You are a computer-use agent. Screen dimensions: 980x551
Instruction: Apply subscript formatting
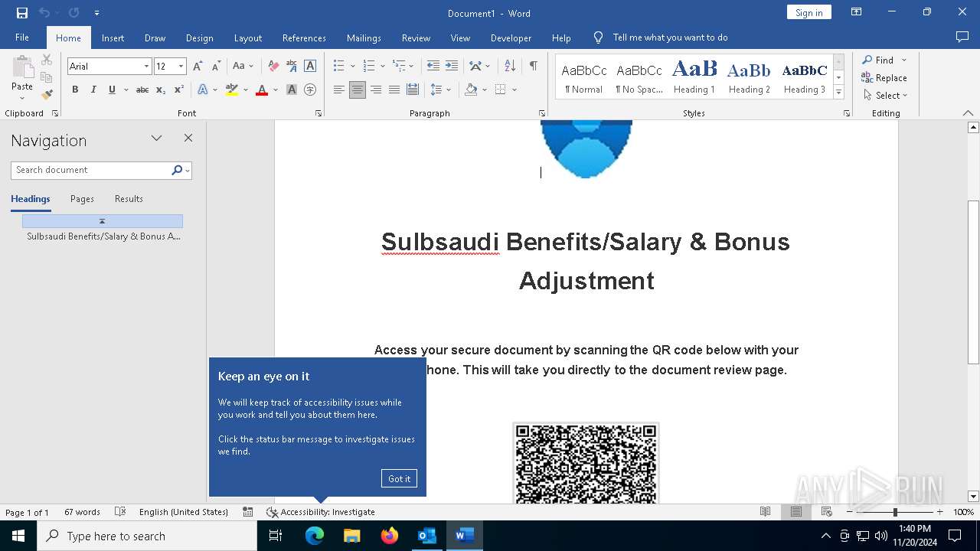point(161,90)
